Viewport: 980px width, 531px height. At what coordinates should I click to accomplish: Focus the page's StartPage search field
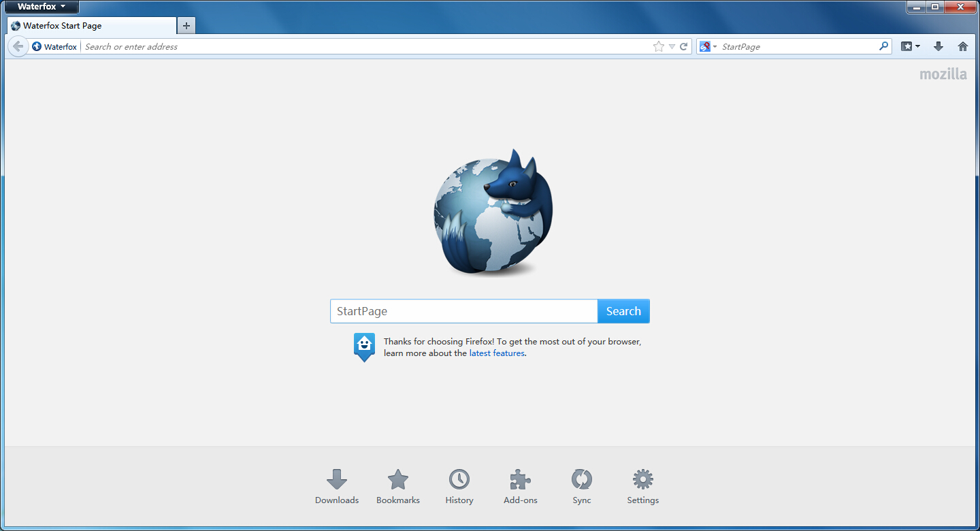point(464,311)
